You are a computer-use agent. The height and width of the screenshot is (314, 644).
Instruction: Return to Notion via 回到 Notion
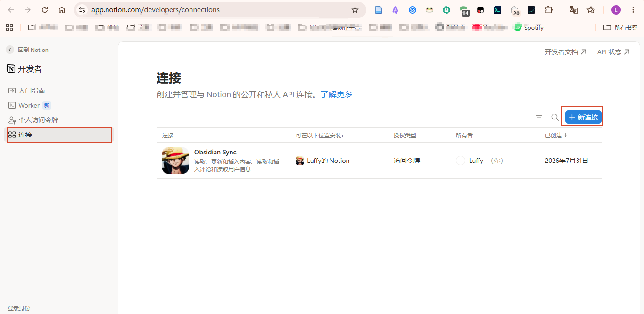[28, 50]
